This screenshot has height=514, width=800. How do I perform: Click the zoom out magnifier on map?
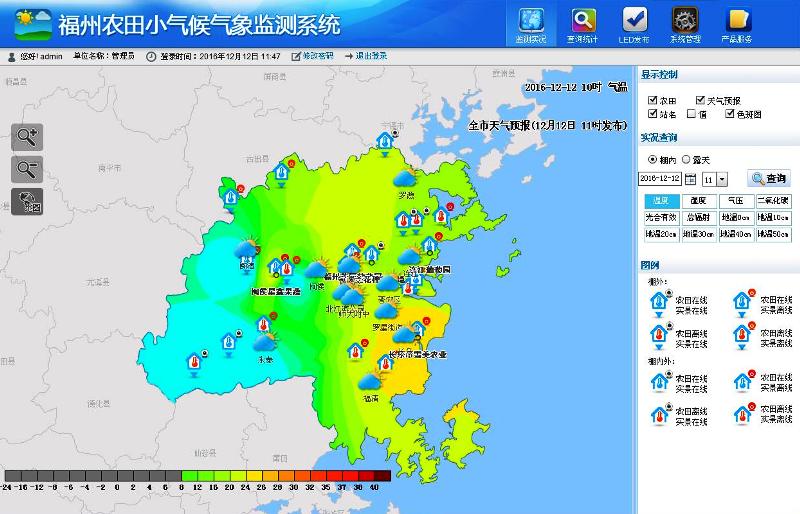pyautogui.click(x=26, y=169)
